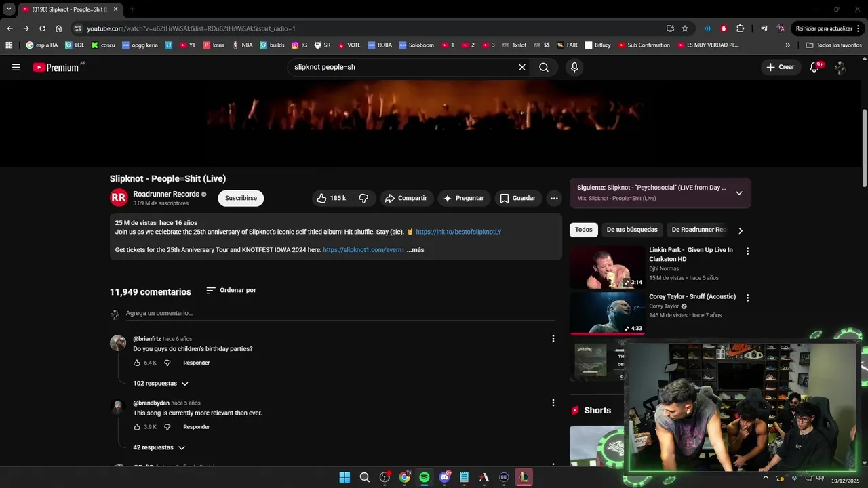Subscribe to Roadrunner Records via Suscribirse
This screenshot has width=868, height=488.
241,198
